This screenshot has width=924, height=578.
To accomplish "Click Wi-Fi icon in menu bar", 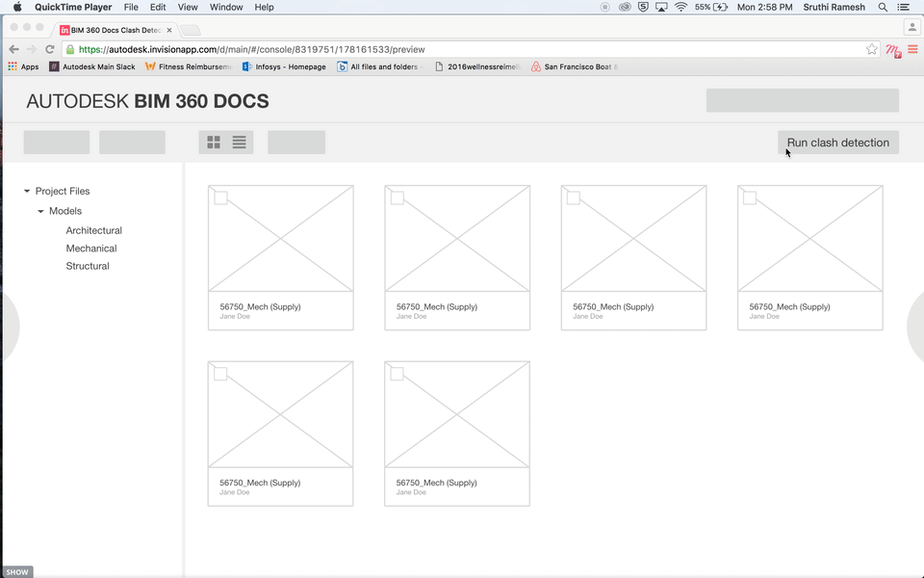I will click(681, 7).
